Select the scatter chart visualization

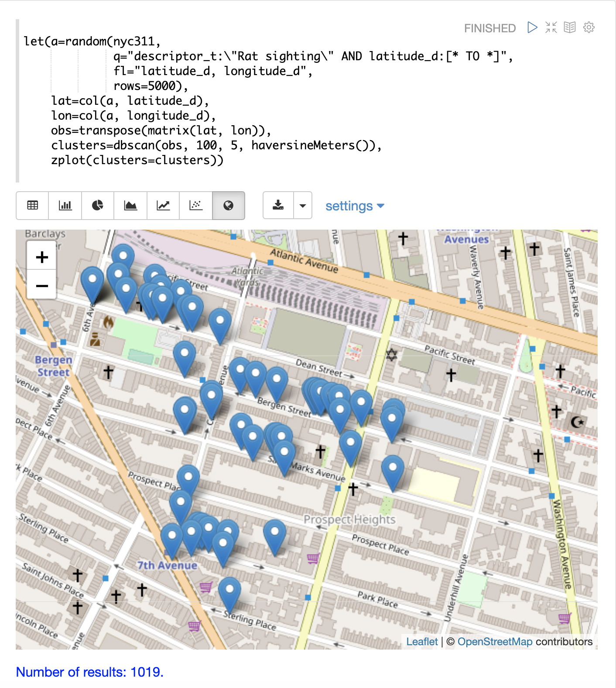click(196, 205)
